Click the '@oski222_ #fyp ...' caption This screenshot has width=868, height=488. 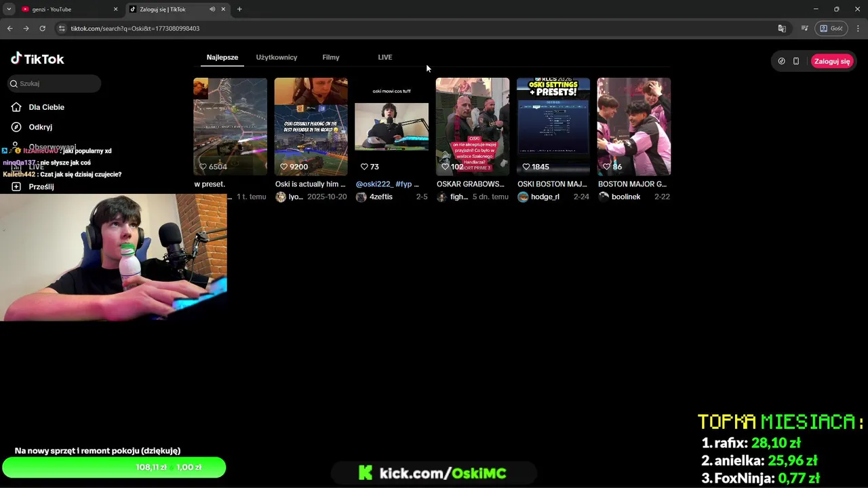tap(388, 184)
